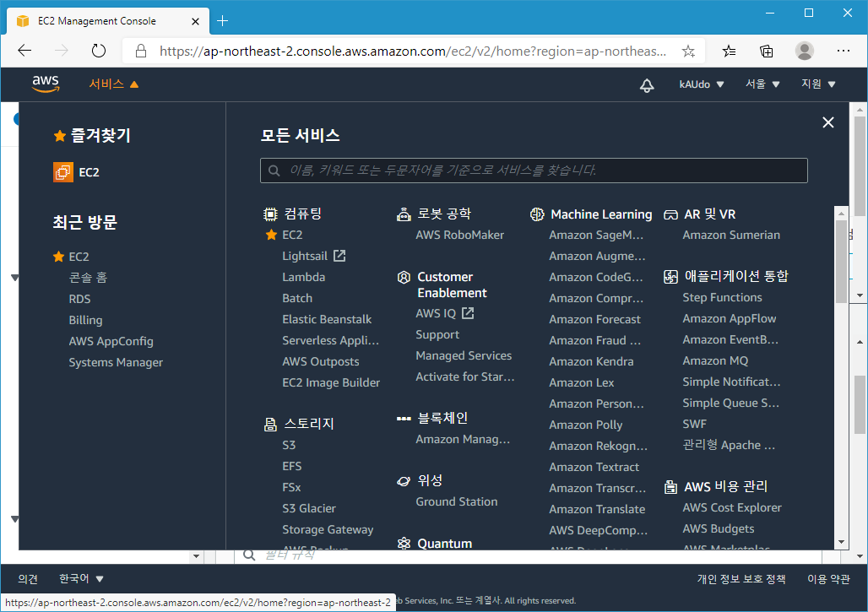Viewport: 868px width, 612px height.
Task: Click the star beside EC2 in 최근 방문
Action: [x=58, y=257]
